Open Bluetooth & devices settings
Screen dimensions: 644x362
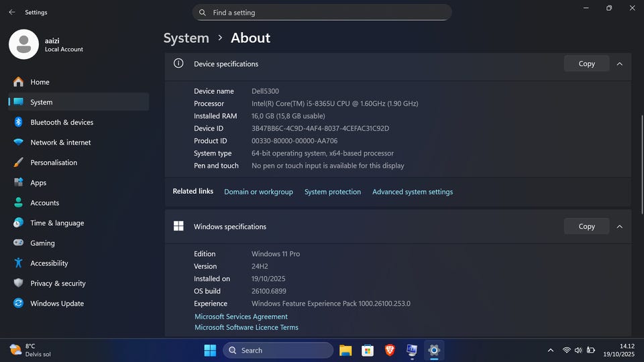62,122
